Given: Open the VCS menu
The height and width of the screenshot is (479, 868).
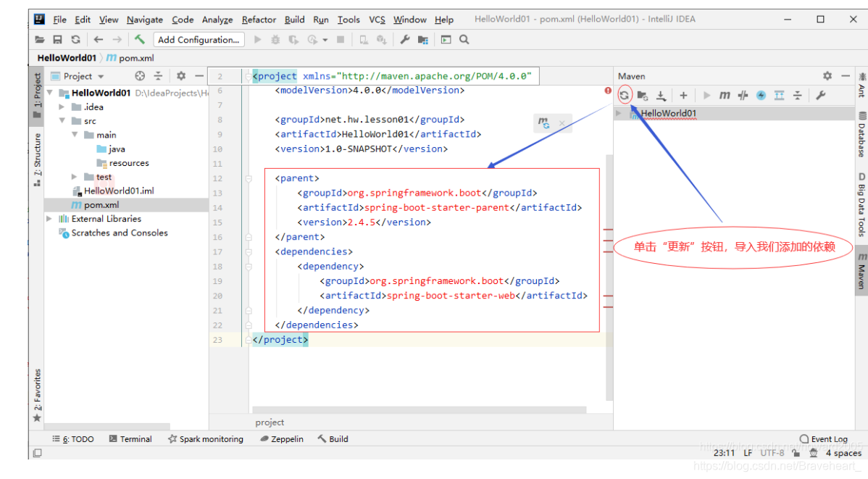Looking at the screenshot, I should pos(377,20).
